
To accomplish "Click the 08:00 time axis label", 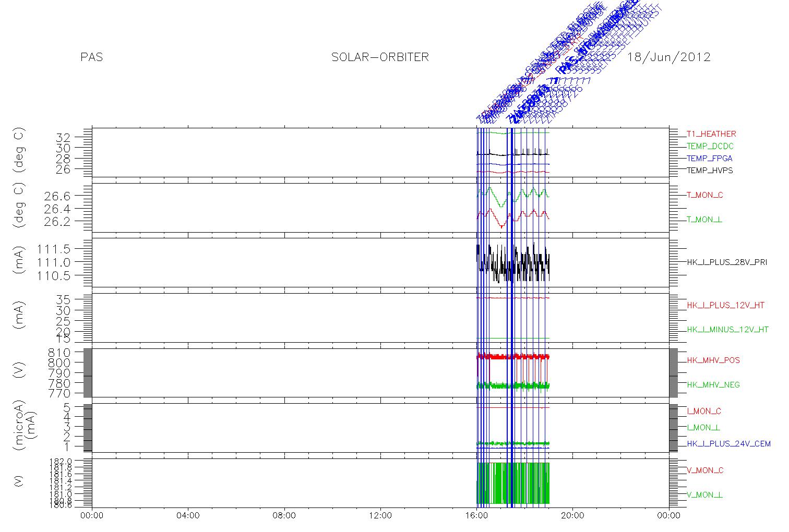I will (x=284, y=516).
